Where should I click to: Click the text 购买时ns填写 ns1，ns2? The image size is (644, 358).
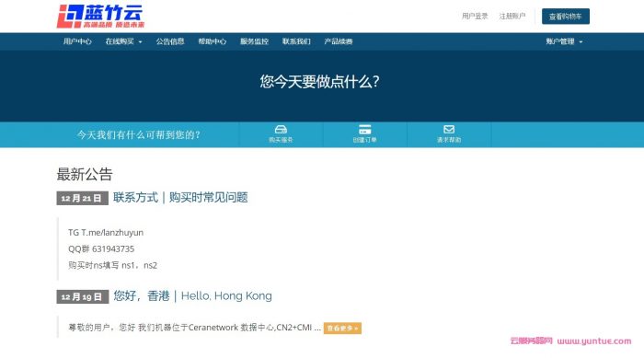point(112,266)
